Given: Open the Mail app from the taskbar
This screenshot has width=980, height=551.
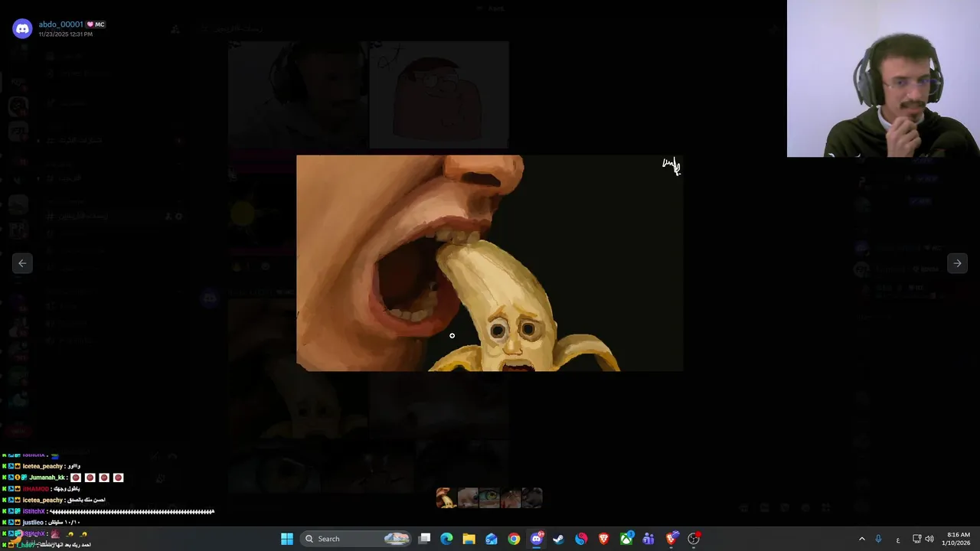Looking at the screenshot, I should (x=492, y=539).
